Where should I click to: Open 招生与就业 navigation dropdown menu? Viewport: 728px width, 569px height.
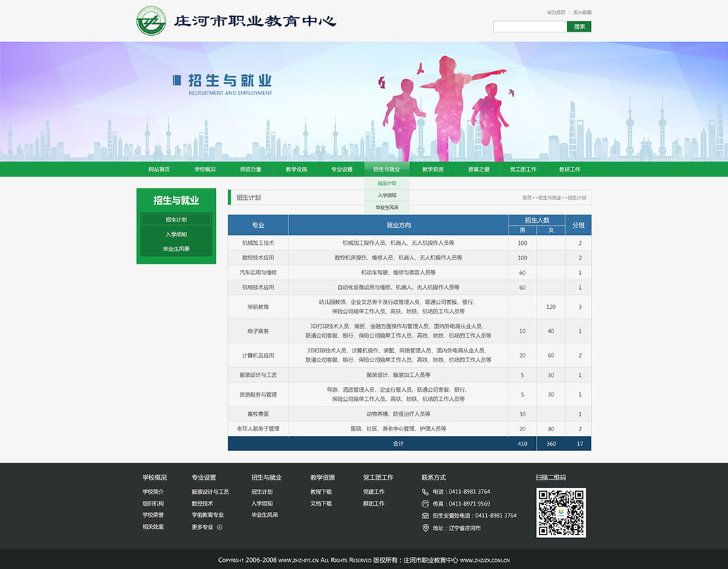[x=386, y=170]
